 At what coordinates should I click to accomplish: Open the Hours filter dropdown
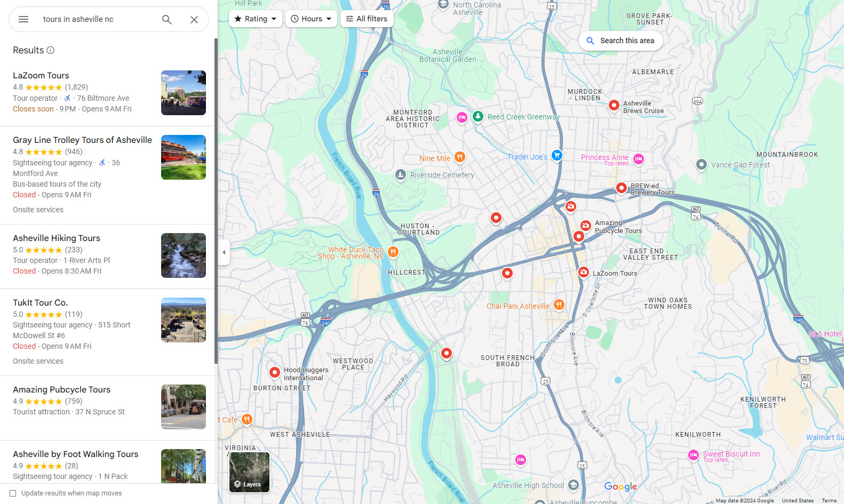coord(311,19)
